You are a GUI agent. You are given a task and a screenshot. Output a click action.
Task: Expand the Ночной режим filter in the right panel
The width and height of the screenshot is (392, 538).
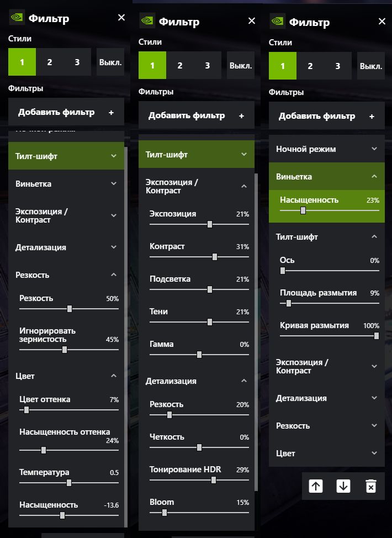click(327, 149)
